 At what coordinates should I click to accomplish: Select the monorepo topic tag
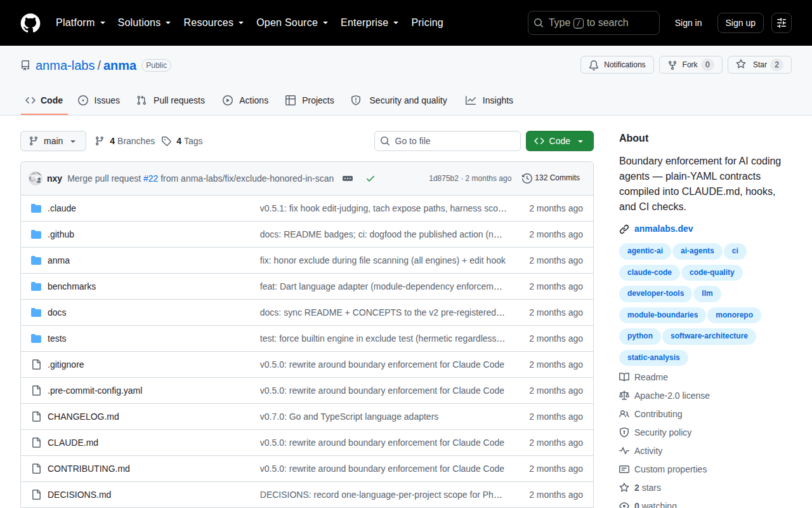[x=734, y=316]
